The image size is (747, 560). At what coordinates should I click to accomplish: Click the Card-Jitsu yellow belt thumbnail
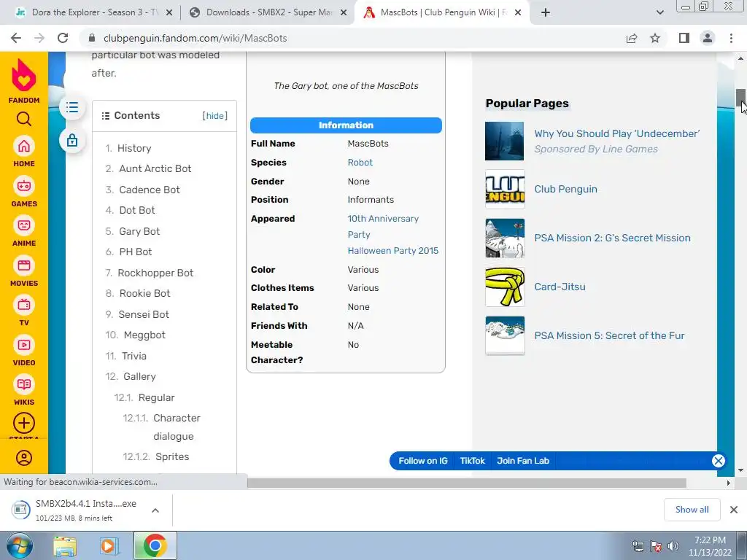pos(505,287)
